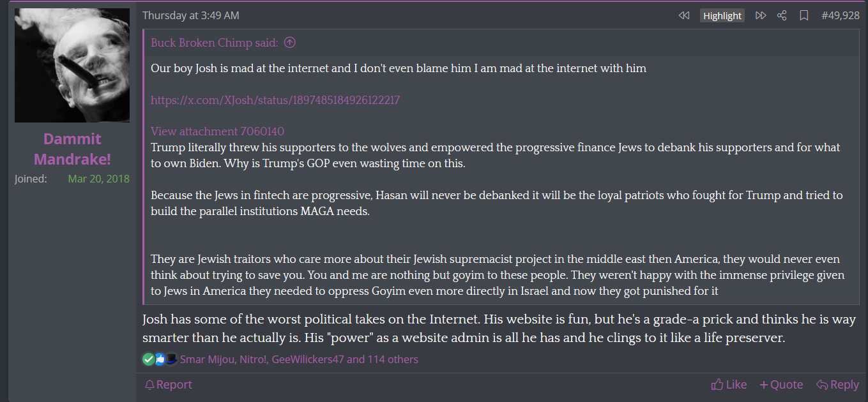This screenshot has width=868, height=402.
Task: Open View attachment 7060140 link
Action: (x=217, y=131)
